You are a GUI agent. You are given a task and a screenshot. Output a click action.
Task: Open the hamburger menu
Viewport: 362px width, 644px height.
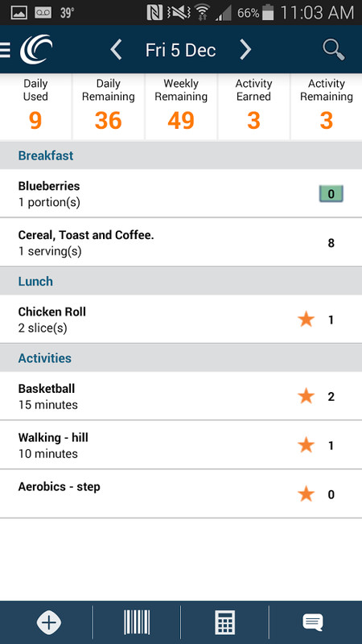5,50
